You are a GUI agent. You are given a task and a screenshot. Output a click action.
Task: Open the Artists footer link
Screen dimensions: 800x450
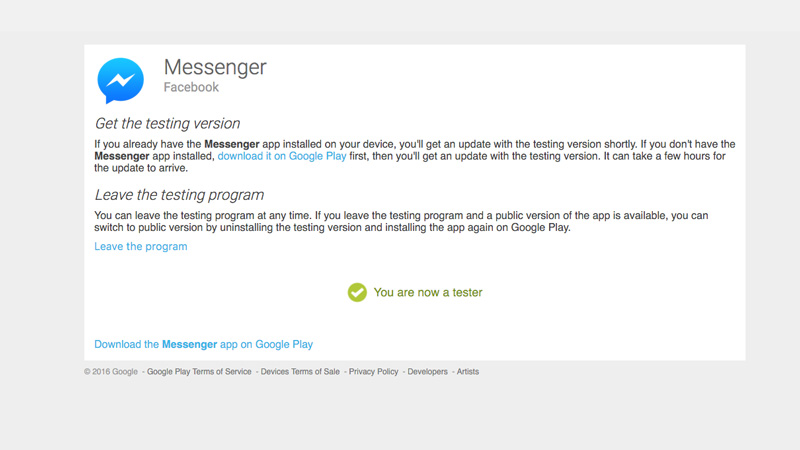[468, 372]
